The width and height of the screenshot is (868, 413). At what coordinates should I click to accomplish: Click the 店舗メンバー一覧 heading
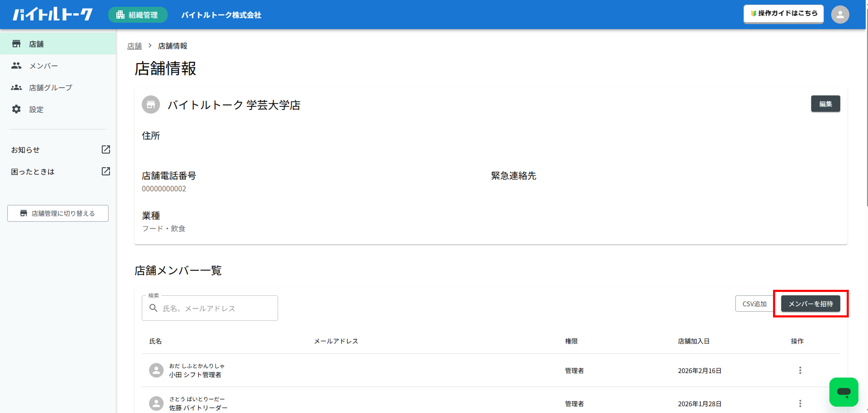point(178,270)
